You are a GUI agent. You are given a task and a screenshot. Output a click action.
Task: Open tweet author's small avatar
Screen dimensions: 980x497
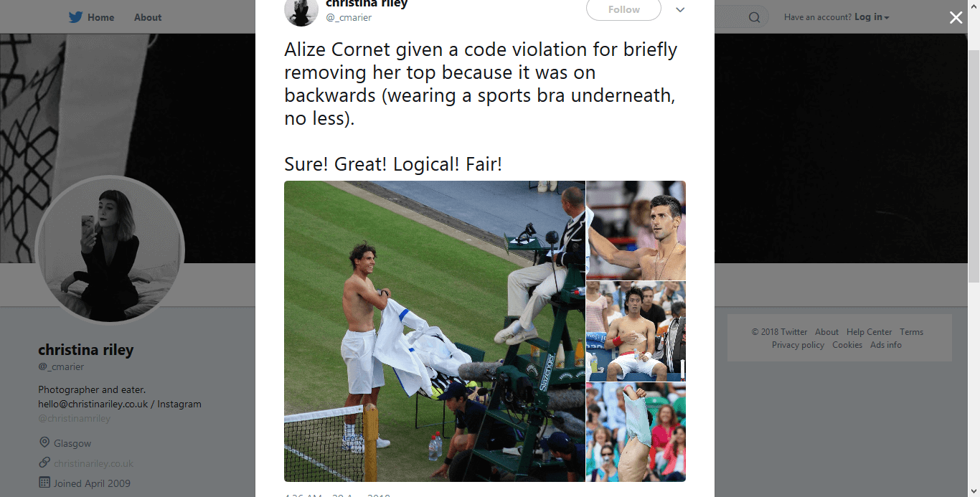pos(301,10)
